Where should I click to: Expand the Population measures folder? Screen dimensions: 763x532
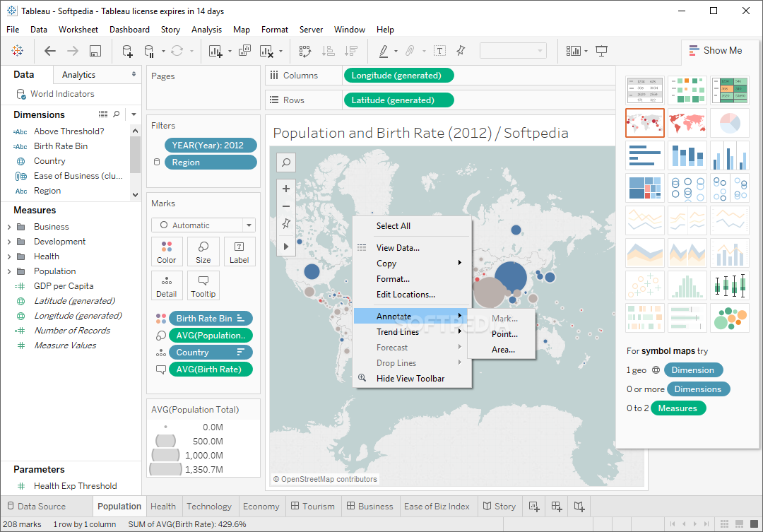pyautogui.click(x=8, y=271)
